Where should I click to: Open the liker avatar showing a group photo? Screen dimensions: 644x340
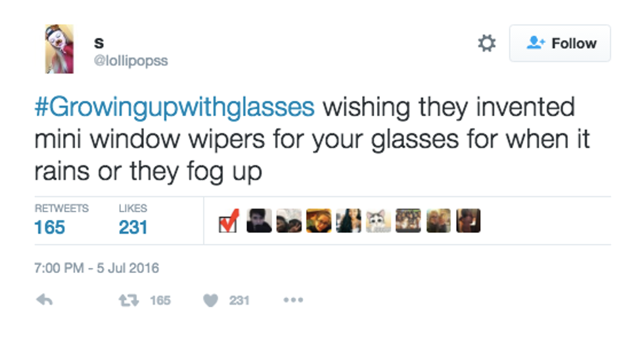pos(408,221)
